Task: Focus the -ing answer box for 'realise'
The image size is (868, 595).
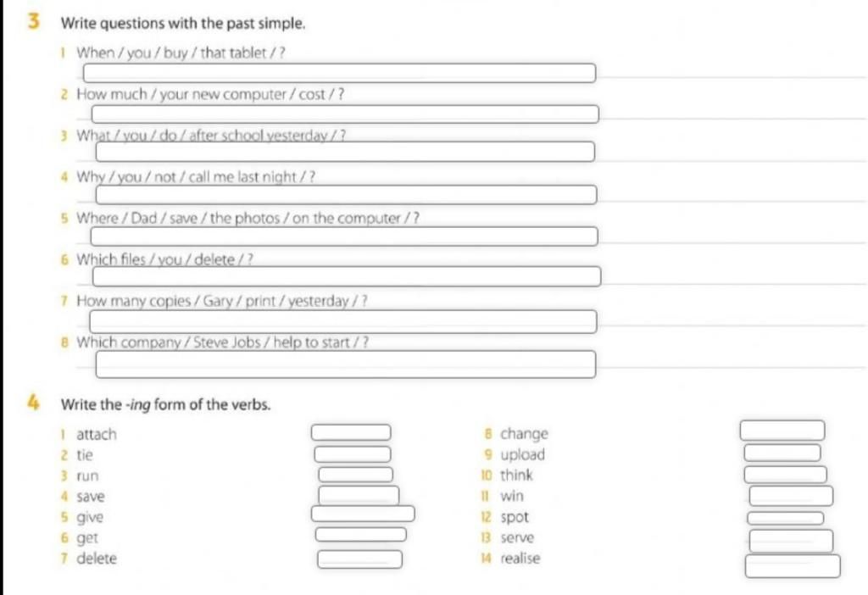Action: point(793,566)
